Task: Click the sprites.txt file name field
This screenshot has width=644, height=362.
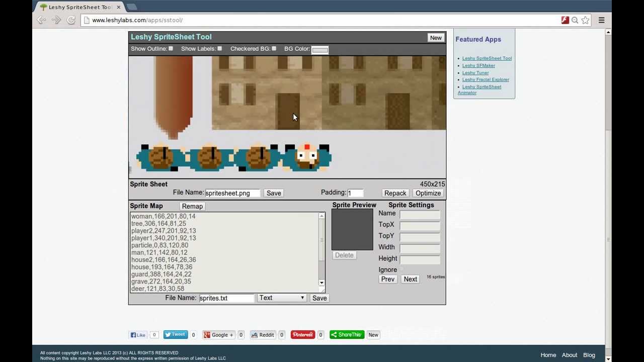Action: click(x=226, y=298)
